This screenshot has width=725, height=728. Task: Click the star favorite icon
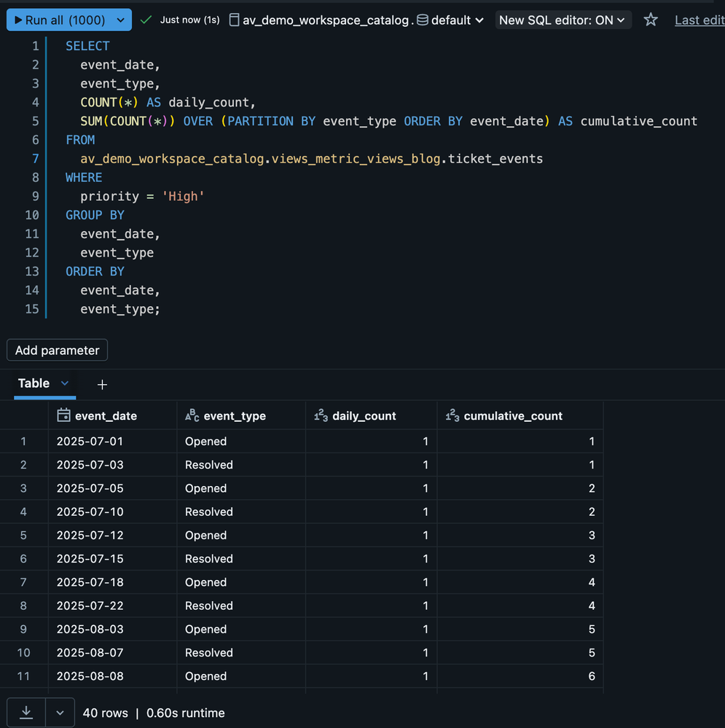[x=651, y=20]
